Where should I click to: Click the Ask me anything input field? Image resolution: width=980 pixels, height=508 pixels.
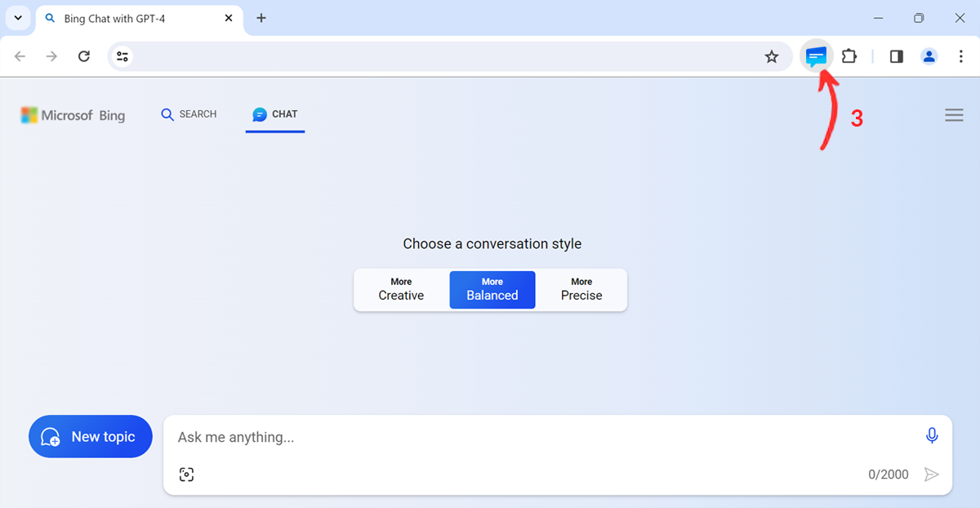click(x=408, y=436)
